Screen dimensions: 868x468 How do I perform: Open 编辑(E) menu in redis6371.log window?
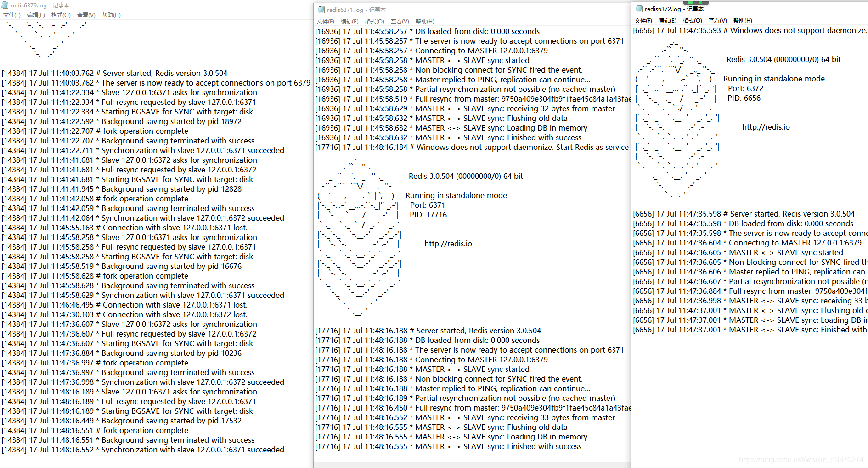(349, 22)
